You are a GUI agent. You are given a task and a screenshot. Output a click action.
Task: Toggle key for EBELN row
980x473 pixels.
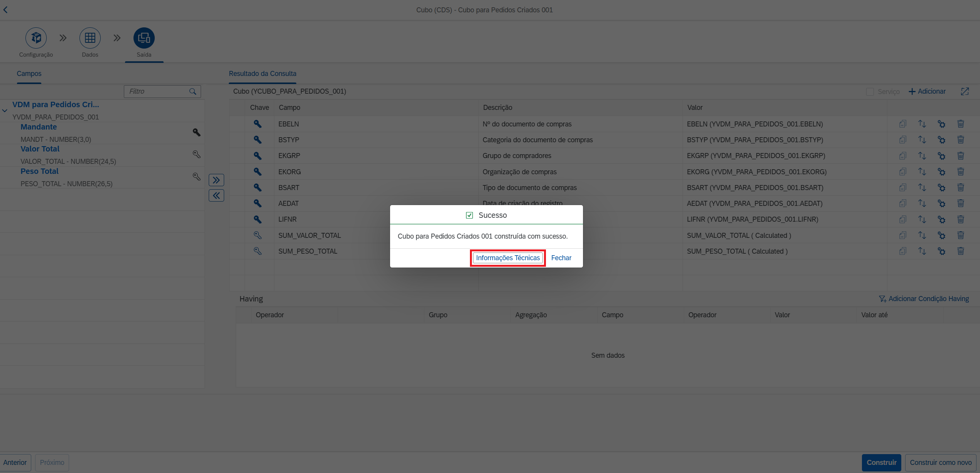[x=257, y=124]
